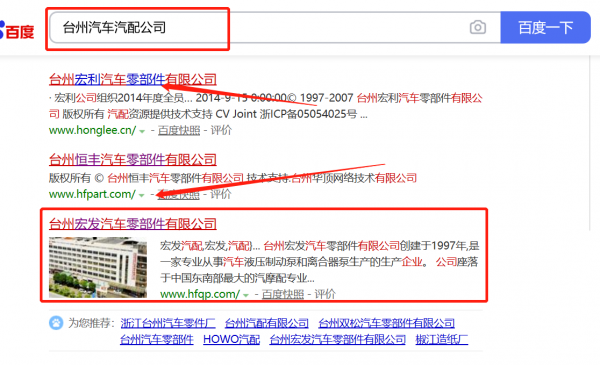Open 台州宏发汽车零部件有限公司 result title
This screenshot has height=365, width=600.
click(133, 223)
